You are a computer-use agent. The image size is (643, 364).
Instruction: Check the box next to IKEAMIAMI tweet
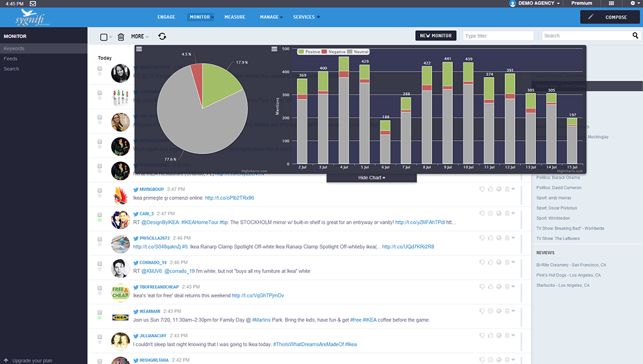(100, 311)
